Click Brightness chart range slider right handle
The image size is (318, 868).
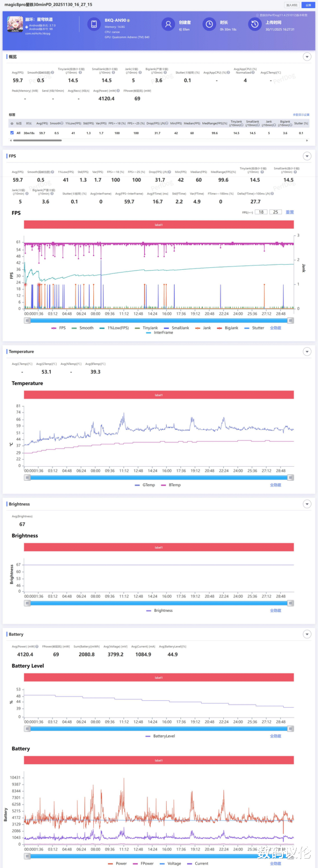point(291,603)
